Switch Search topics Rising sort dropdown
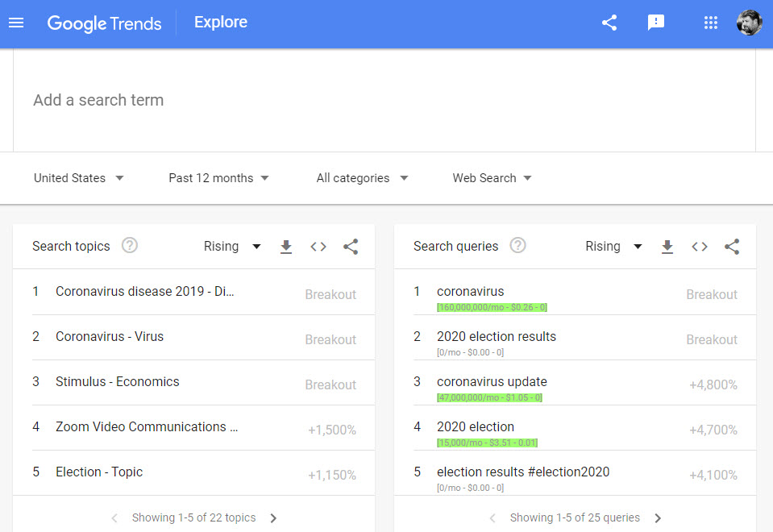Image resolution: width=773 pixels, height=532 pixels. 232,247
